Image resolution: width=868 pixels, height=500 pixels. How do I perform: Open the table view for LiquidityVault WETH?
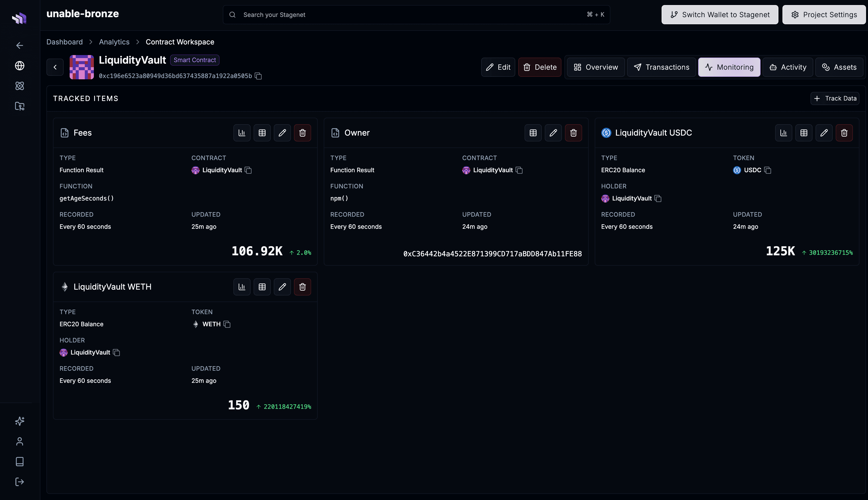click(x=262, y=287)
